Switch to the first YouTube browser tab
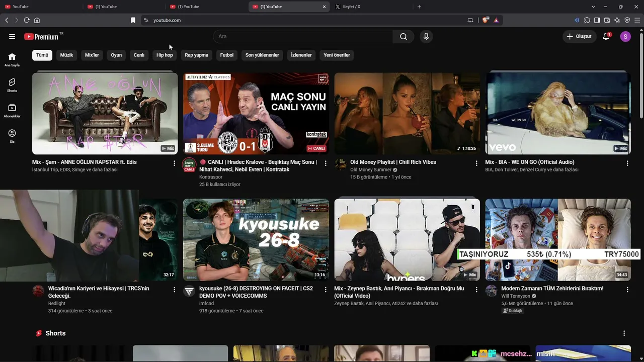 (x=41, y=7)
